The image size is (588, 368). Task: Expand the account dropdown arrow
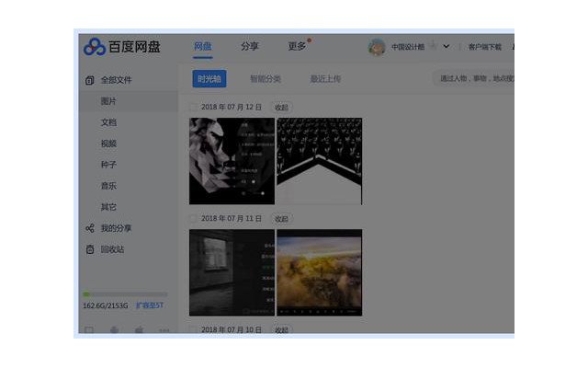click(446, 47)
